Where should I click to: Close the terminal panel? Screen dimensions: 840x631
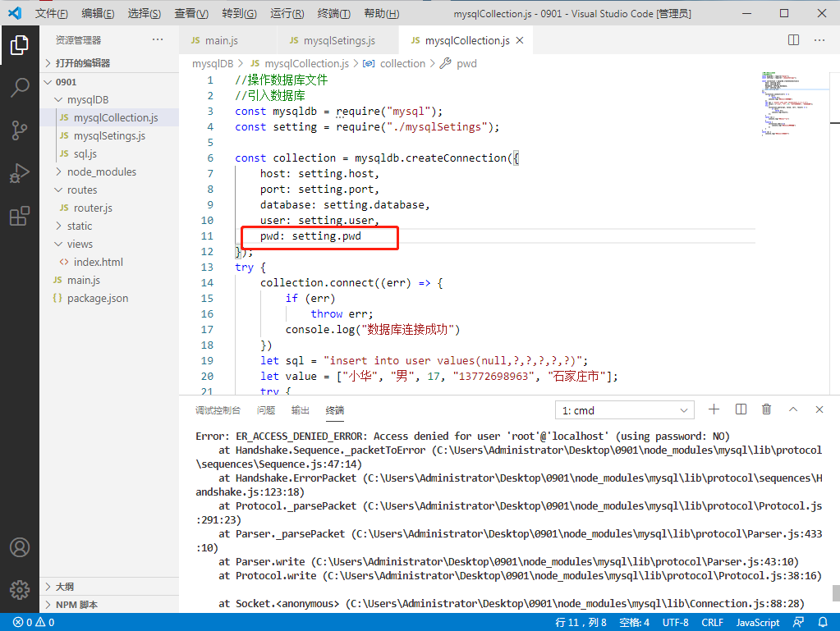(819, 409)
